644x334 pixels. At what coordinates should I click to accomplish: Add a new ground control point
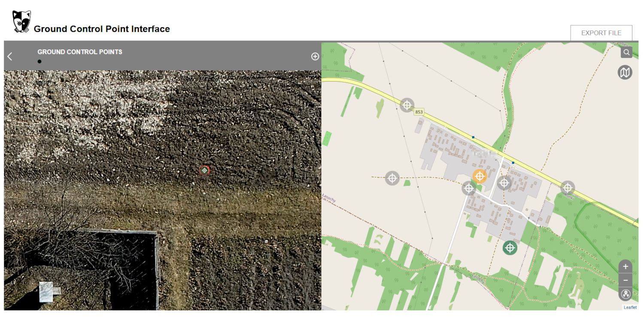(x=315, y=56)
